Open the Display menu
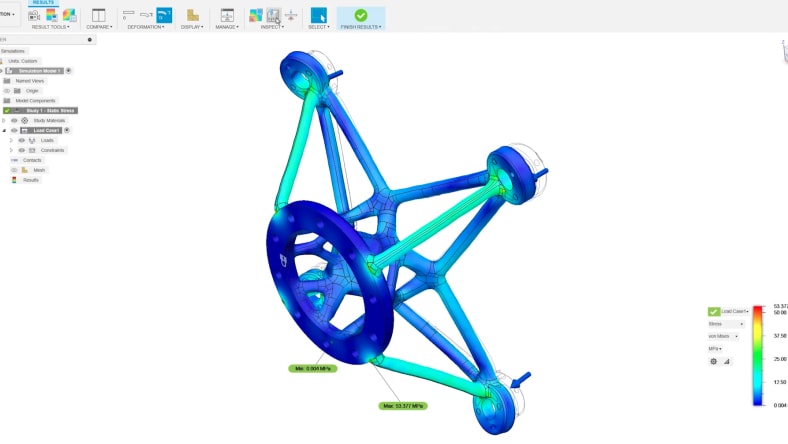 click(192, 27)
